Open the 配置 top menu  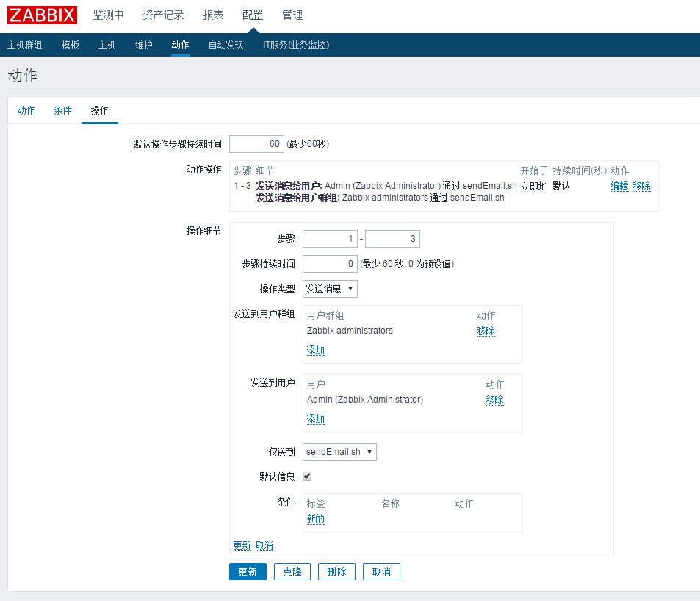coord(253,15)
